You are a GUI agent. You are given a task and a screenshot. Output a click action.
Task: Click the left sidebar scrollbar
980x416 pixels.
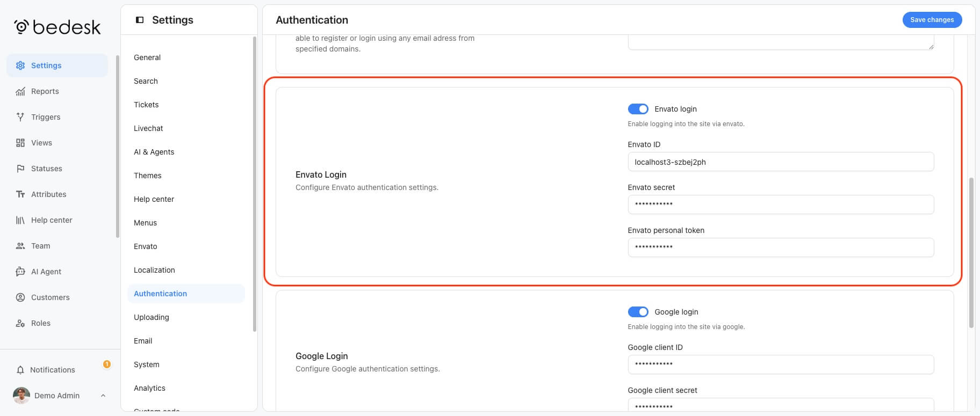click(x=118, y=146)
